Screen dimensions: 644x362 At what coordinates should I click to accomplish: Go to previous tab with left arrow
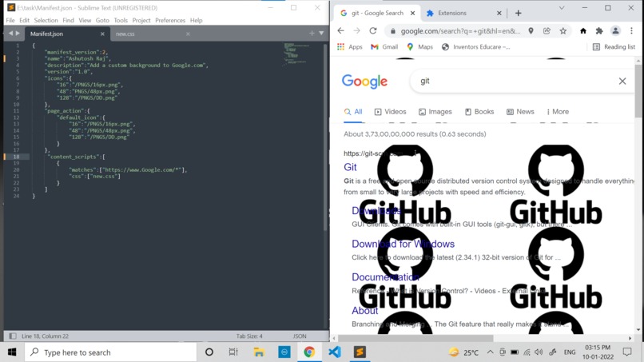[x=10, y=34]
